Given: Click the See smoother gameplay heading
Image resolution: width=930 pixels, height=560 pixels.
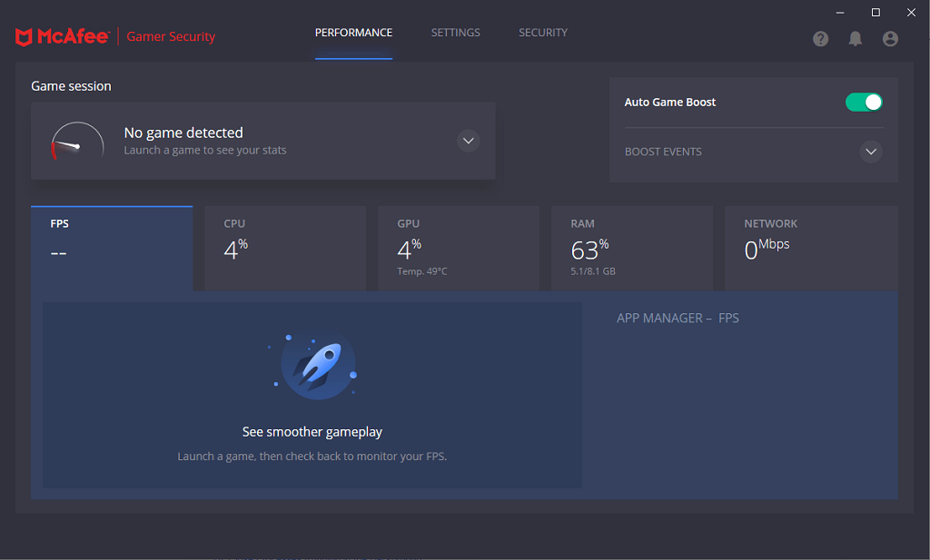Looking at the screenshot, I should 312,432.
